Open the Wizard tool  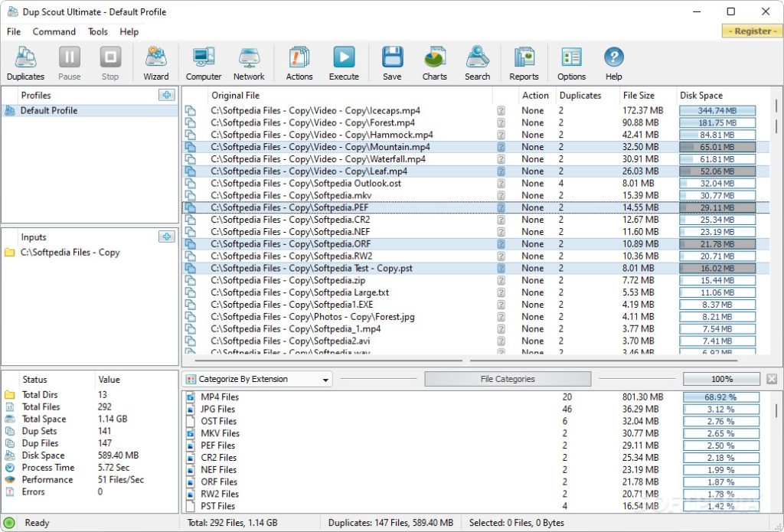pyautogui.click(x=156, y=63)
